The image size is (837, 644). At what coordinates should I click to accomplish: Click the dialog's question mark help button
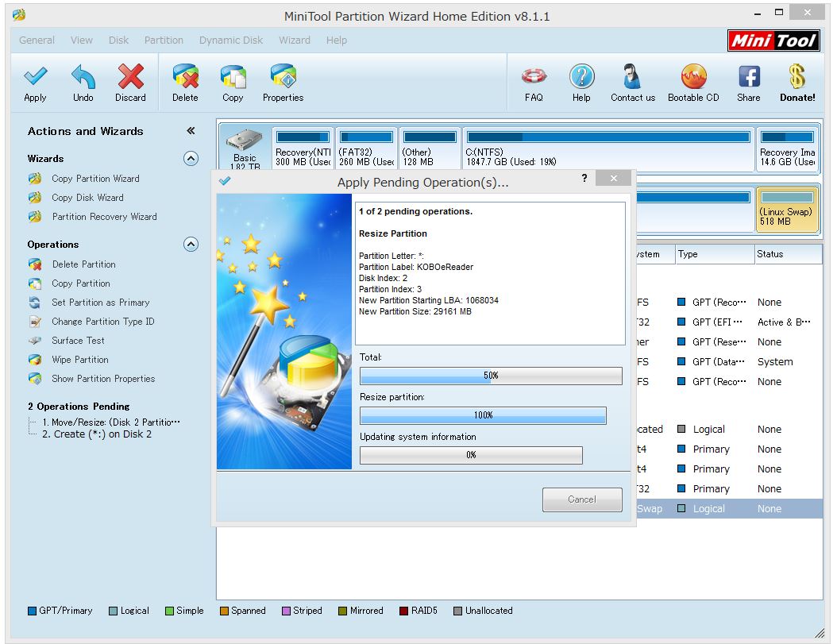coord(584,179)
